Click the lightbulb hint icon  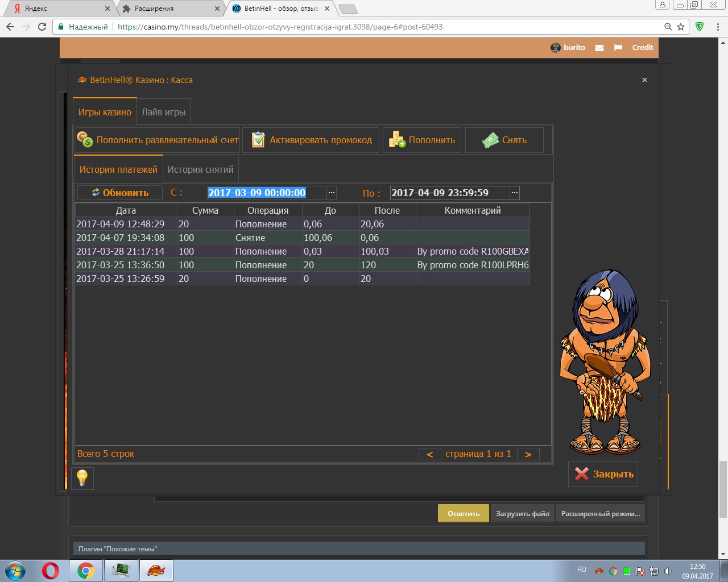[82, 477]
